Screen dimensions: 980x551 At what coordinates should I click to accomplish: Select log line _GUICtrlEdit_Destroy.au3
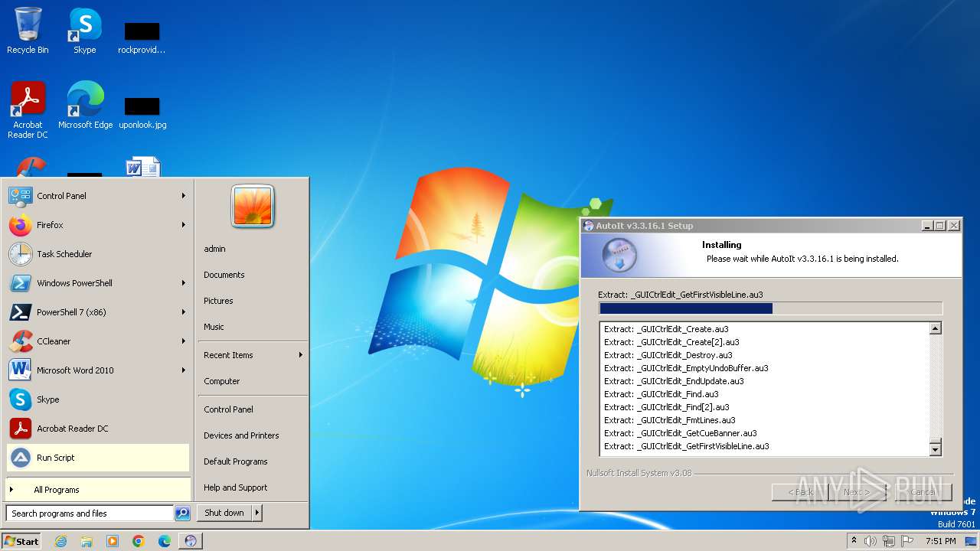point(668,355)
